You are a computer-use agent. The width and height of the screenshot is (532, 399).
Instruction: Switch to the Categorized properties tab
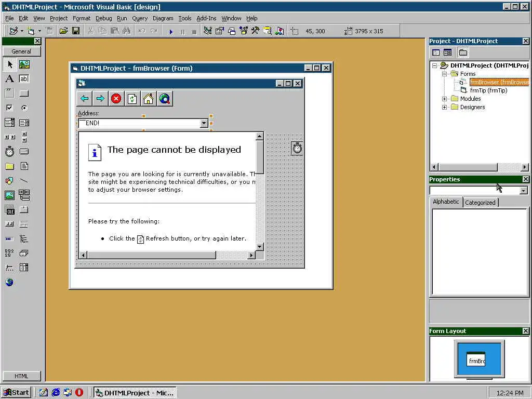point(480,203)
